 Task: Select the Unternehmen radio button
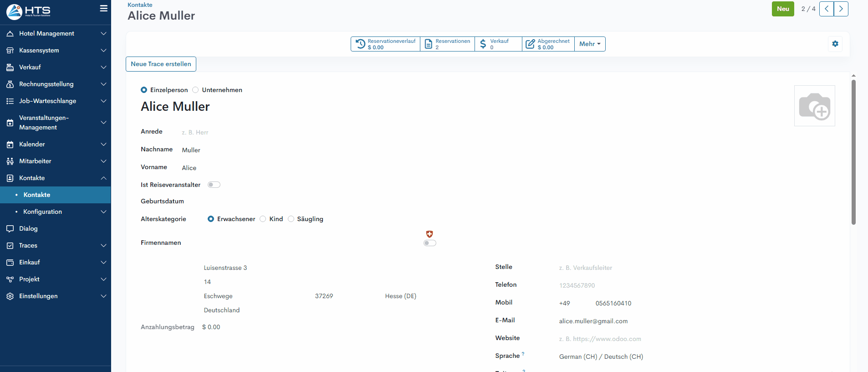point(195,90)
